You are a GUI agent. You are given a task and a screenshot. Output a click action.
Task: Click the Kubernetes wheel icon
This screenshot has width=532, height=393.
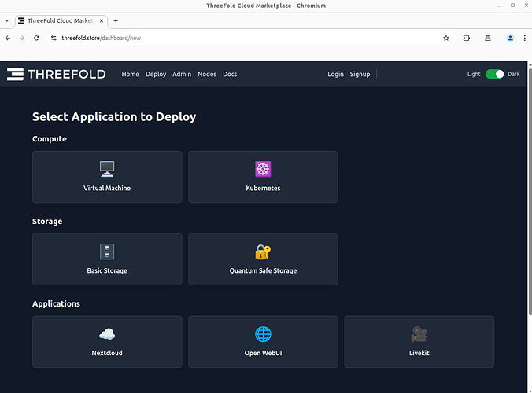click(263, 169)
